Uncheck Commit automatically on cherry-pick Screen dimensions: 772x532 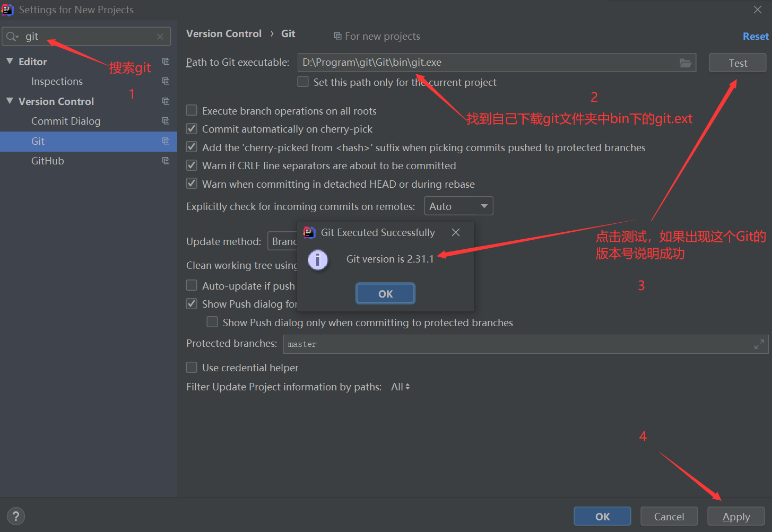[x=192, y=129]
